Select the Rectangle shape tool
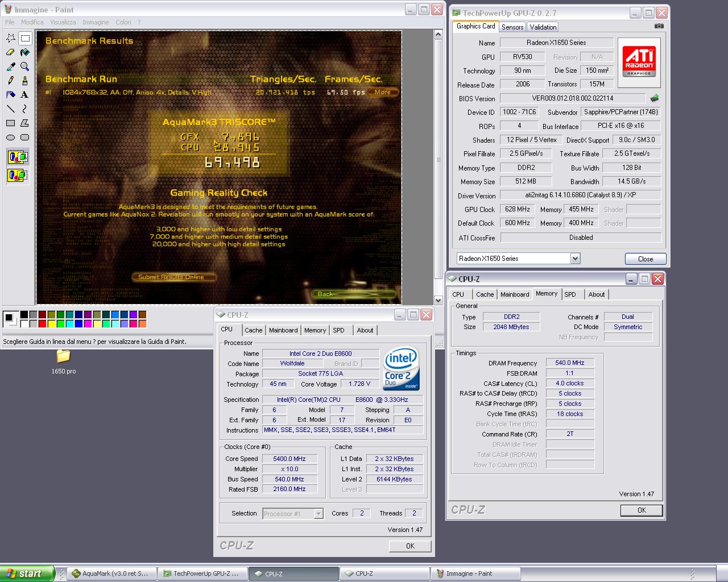728x582 pixels. coord(11,123)
